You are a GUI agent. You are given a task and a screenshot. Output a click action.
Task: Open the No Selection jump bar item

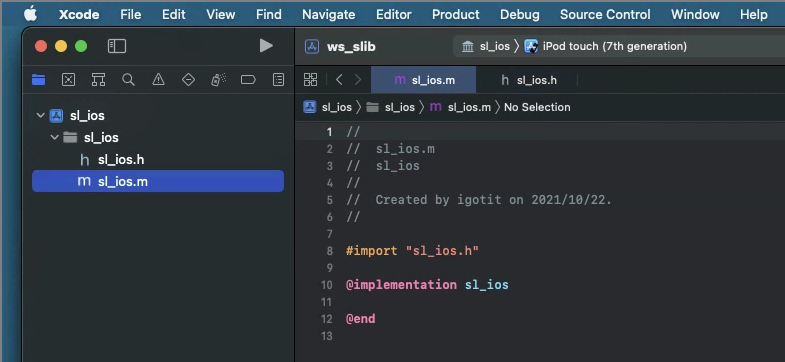click(537, 107)
